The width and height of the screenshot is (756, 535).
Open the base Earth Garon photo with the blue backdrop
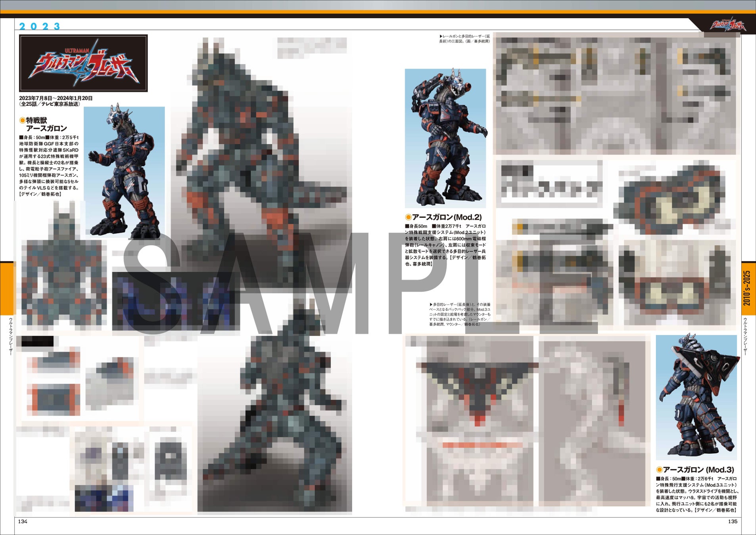pos(124,172)
